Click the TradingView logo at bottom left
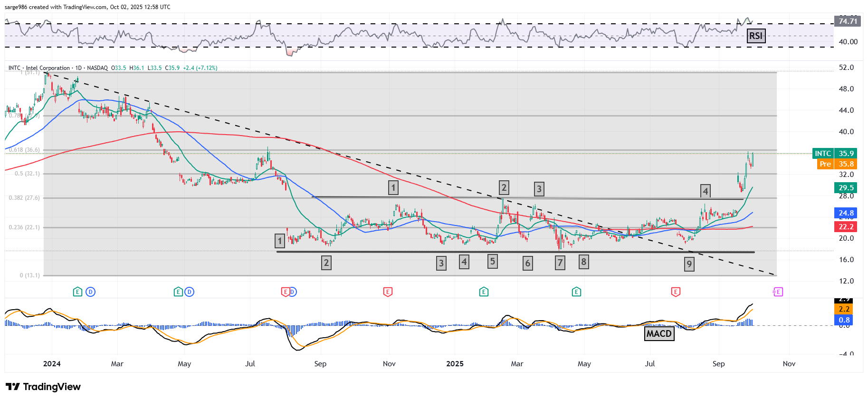The width and height of the screenshot is (868, 401). tap(43, 387)
